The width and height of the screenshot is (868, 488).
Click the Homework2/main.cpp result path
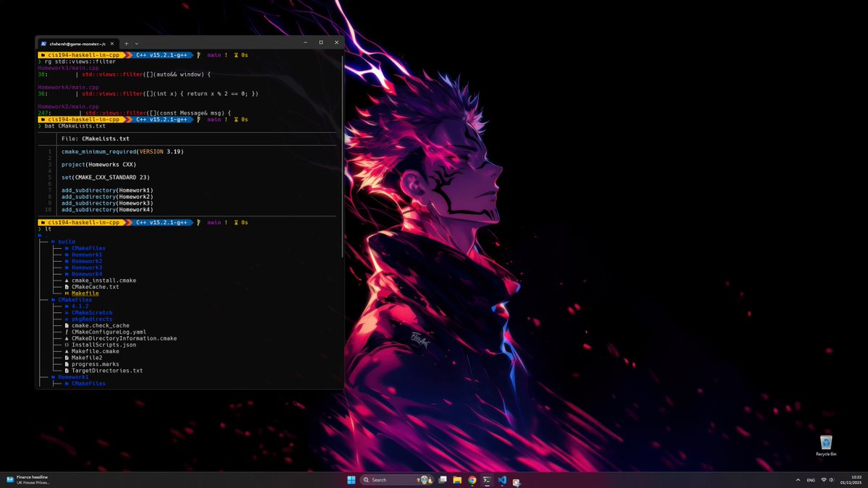pyautogui.click(x=68, y=106)
